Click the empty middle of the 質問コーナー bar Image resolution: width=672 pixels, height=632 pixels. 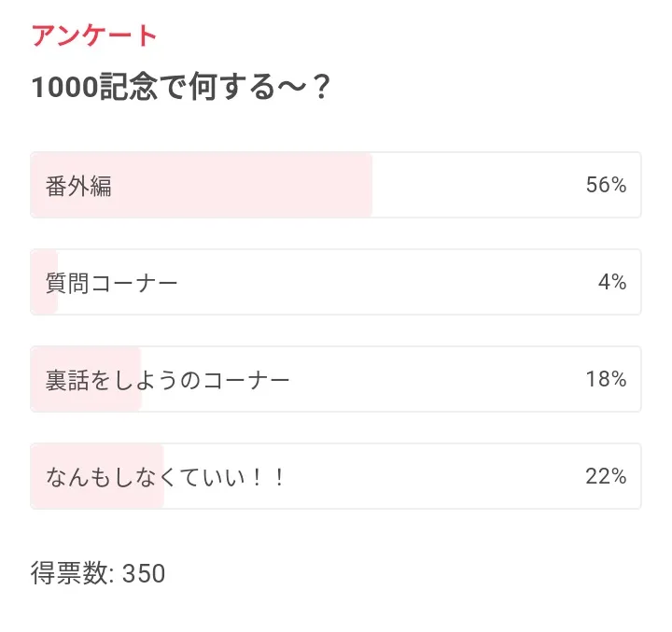click(373, 283)
